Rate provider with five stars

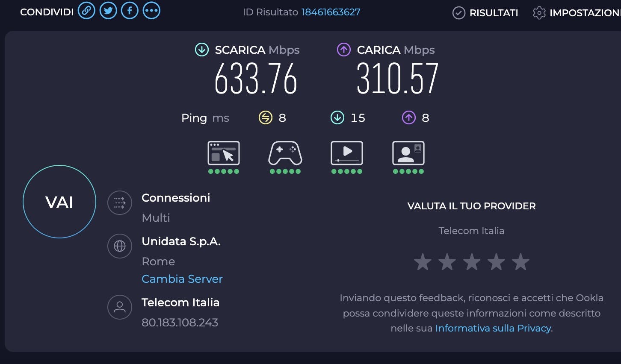tap(520, 262)
